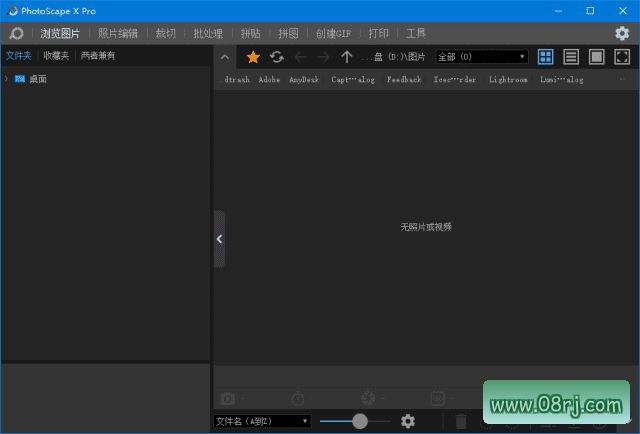The image size is (640, 434).
Task: Click the thumbnail size slider handle
Action: point(359,421)
